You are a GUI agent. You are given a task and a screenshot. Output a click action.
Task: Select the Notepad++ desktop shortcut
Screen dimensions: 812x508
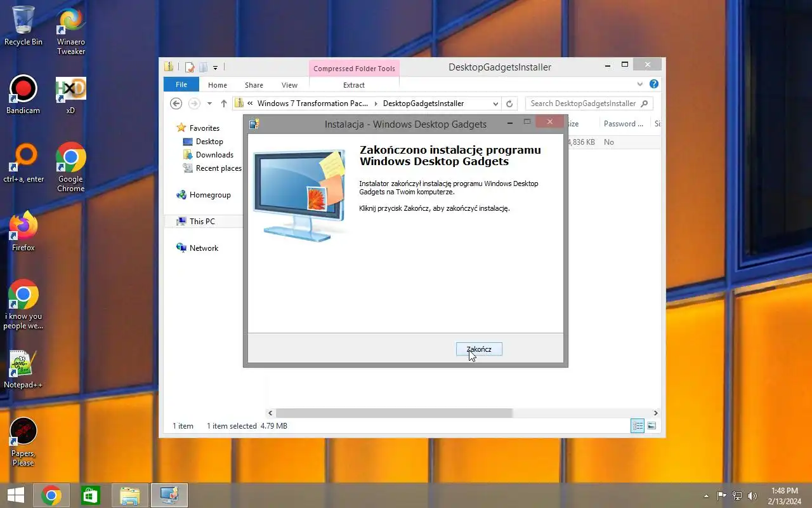pos(23,370)
